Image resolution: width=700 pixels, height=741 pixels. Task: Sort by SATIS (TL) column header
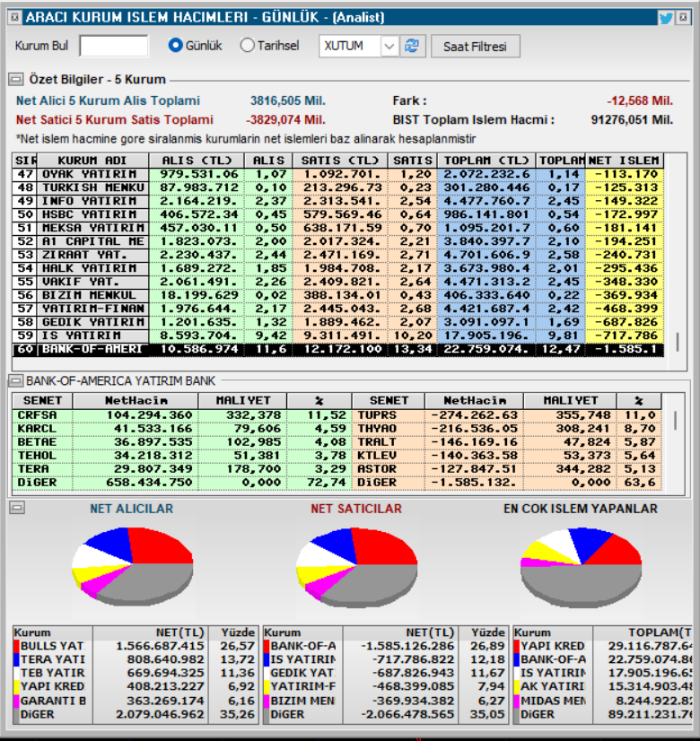(x=340, y=161)
